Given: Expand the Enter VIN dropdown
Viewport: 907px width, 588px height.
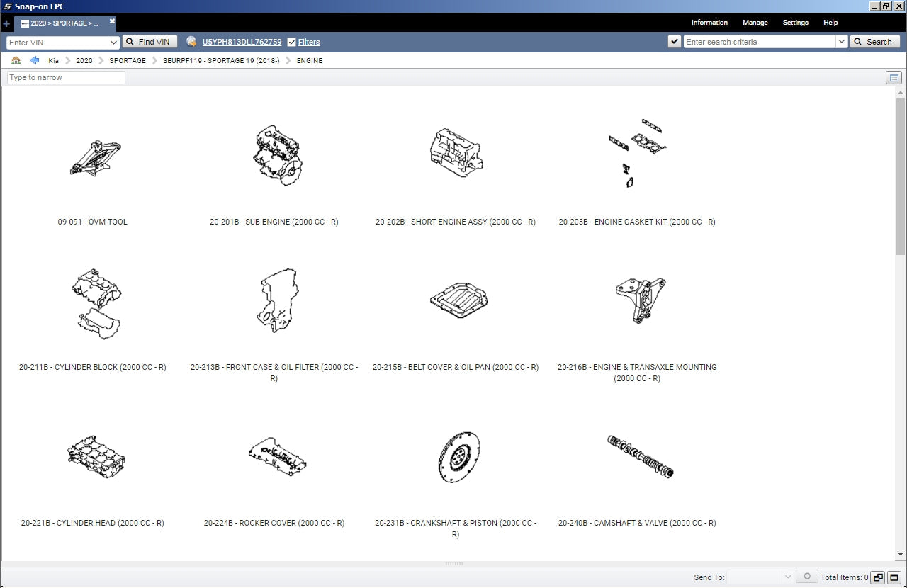Looking at the screenshot, I should click(x=114, y=42).
